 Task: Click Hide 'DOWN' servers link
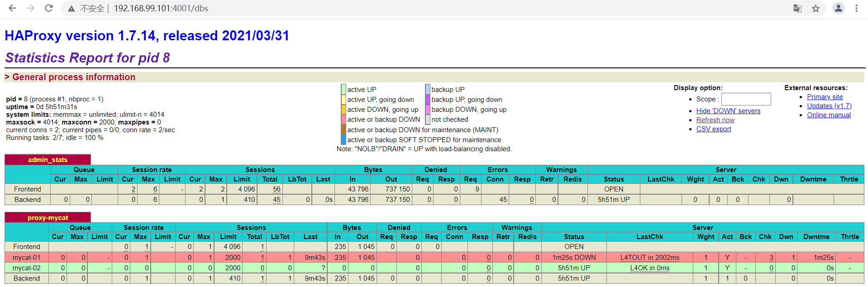pos(728,111)
